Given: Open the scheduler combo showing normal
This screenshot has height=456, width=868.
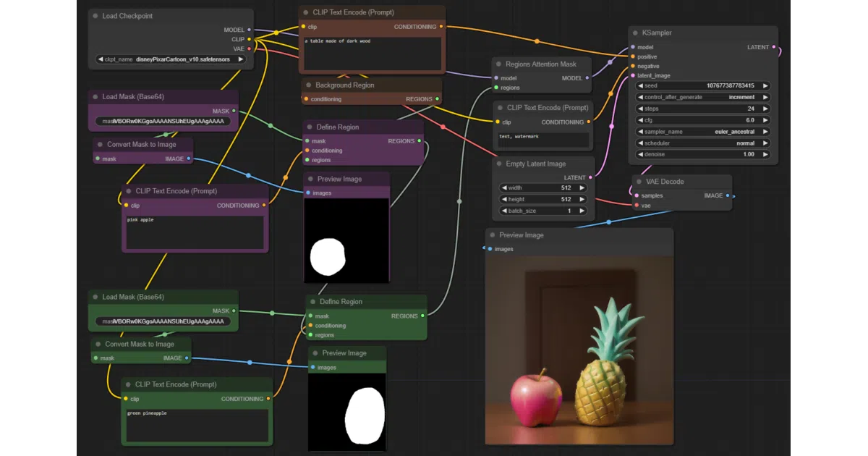Looking at the screenshot, I should 703,143.
